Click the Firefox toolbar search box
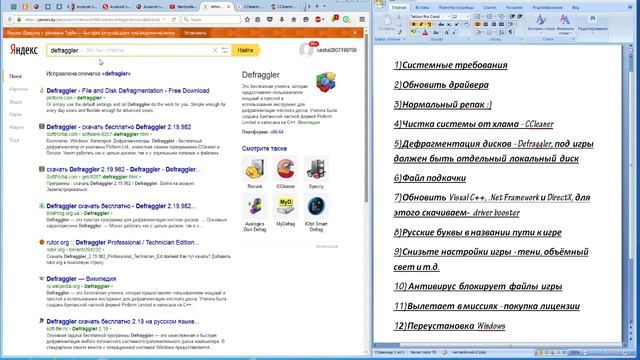Image resolution: width=640 pixels, height=360 pixels. click(x=211, y=19)
